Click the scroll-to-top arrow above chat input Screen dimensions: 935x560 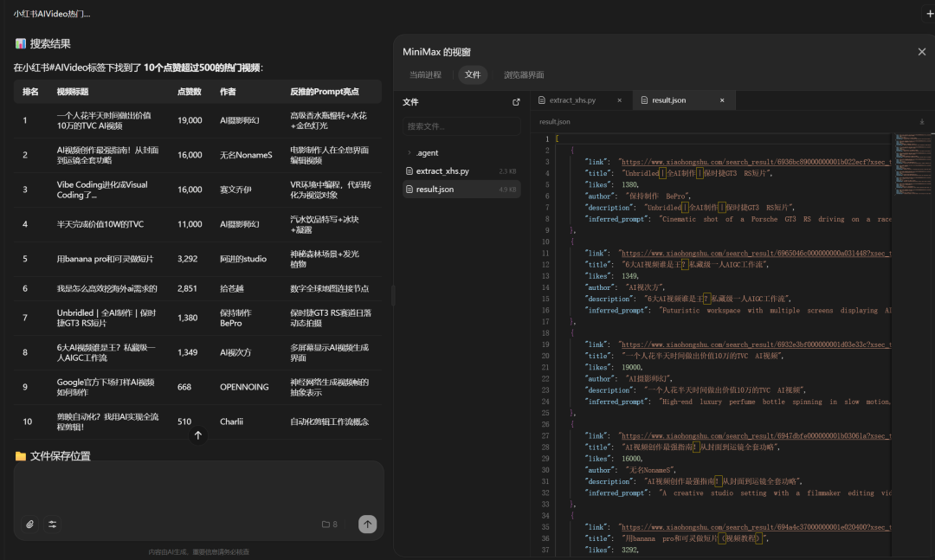(x=198, y=435)
